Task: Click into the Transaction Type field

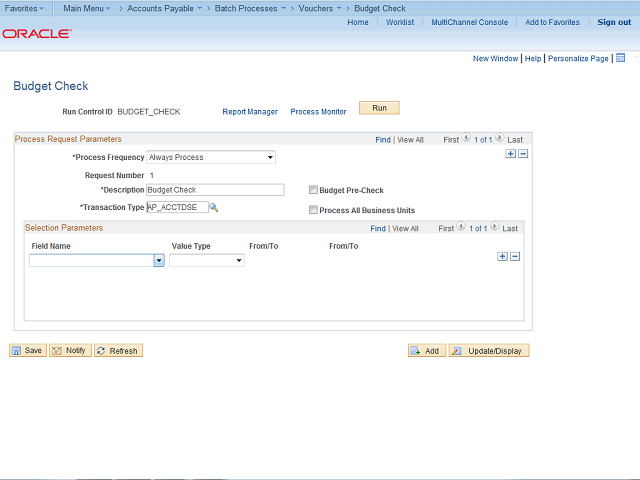Action: tap(177, 207)
